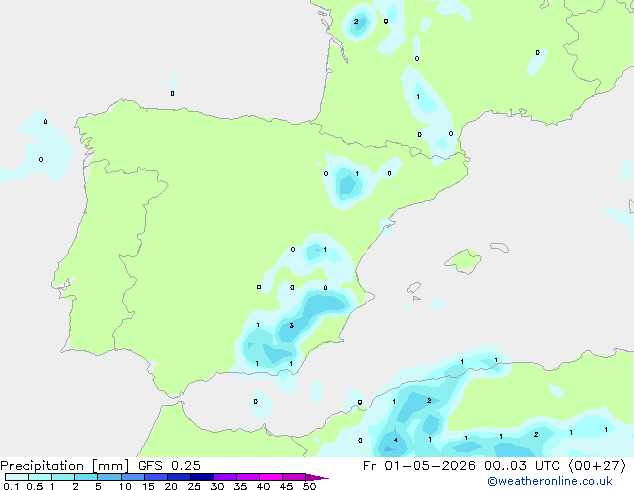Pick the 25 to 30 mm legend swatch
Image resolution: width=634 pixels, height=490 pixels.
[x=201, y=477]
